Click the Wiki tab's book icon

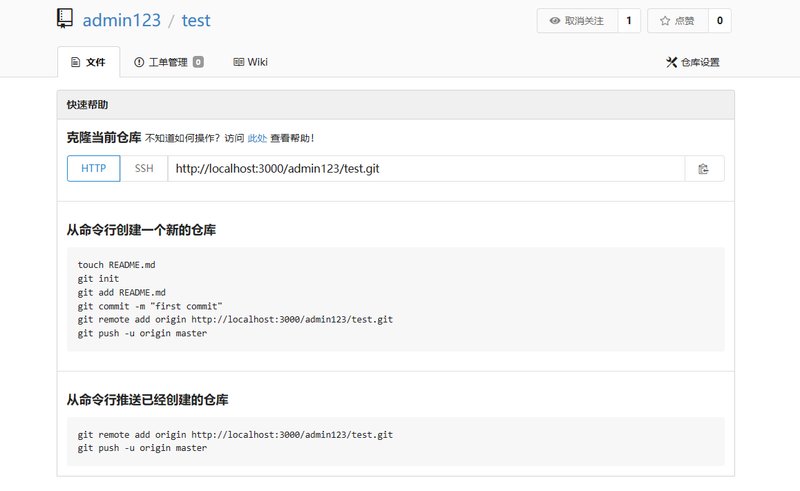pos(238,62)
